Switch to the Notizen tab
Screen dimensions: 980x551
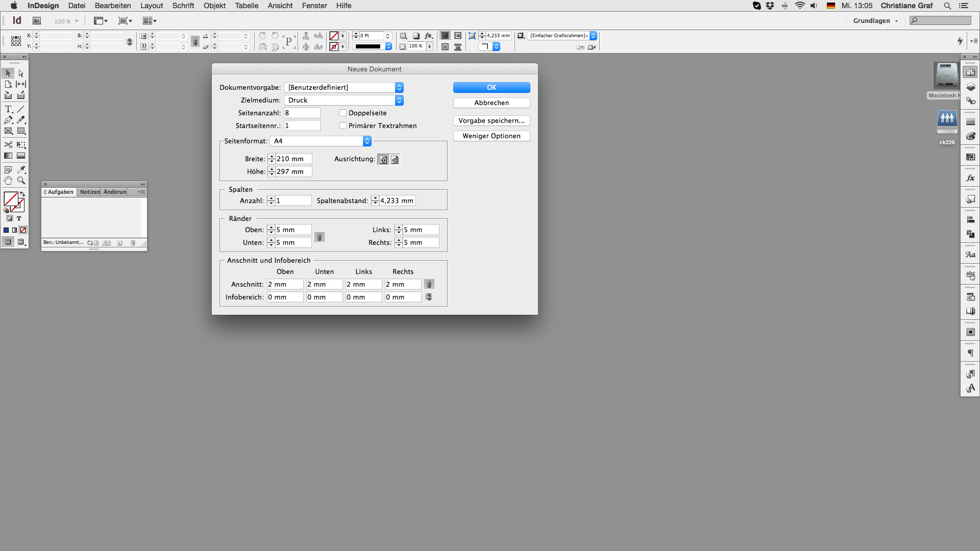[x=90, y=192]
